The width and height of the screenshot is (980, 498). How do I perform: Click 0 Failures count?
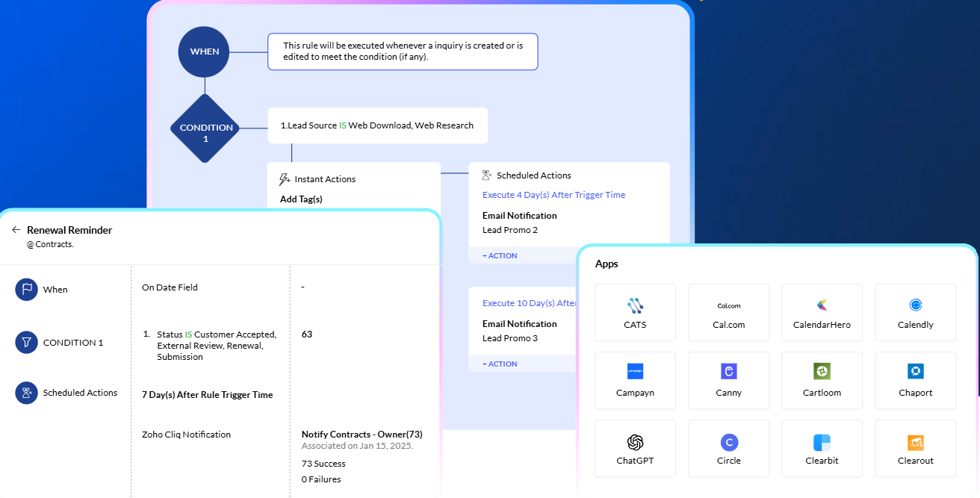[321, 479]
